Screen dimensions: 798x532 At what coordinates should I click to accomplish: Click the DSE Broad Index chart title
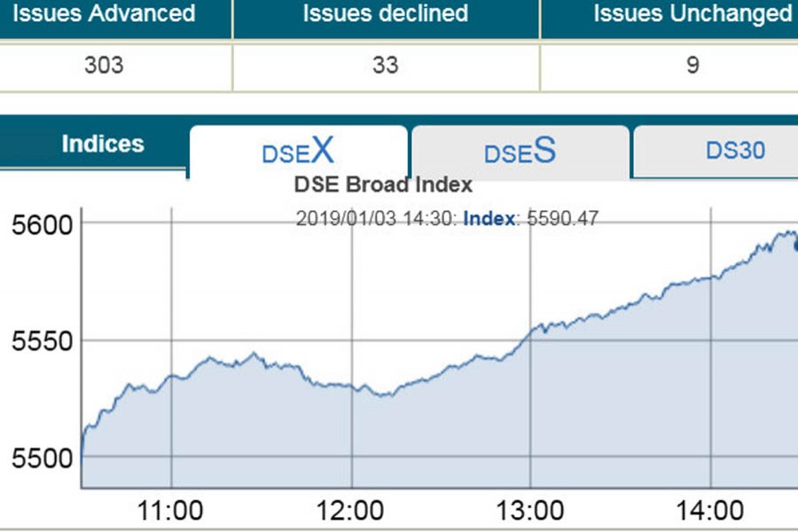(x=383, y=185)
